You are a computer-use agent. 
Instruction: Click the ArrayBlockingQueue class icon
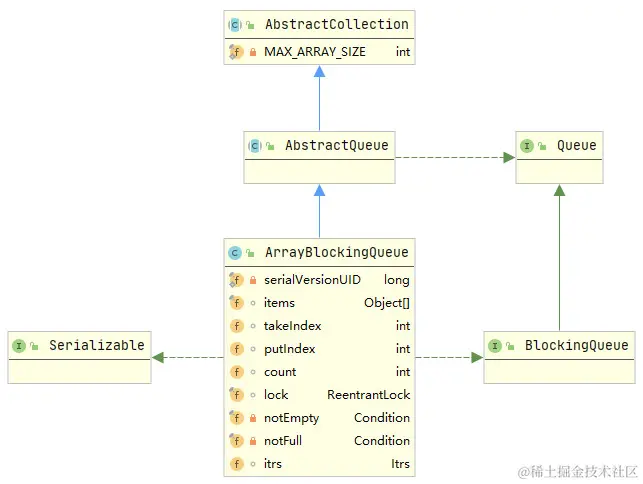point(235,253)
